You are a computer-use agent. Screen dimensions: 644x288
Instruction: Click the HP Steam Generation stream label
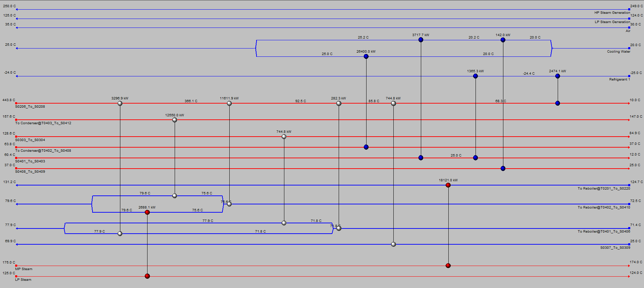click(x=612, y=13)
